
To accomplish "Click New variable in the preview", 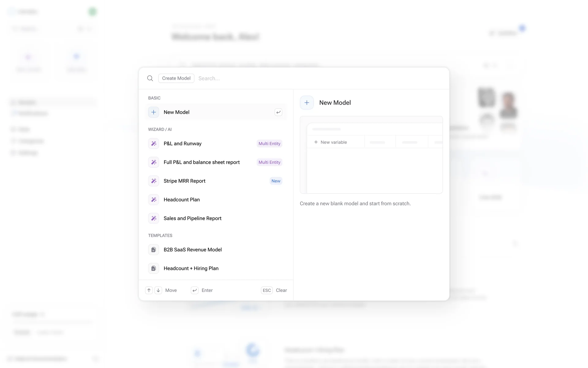I will 333,142.
